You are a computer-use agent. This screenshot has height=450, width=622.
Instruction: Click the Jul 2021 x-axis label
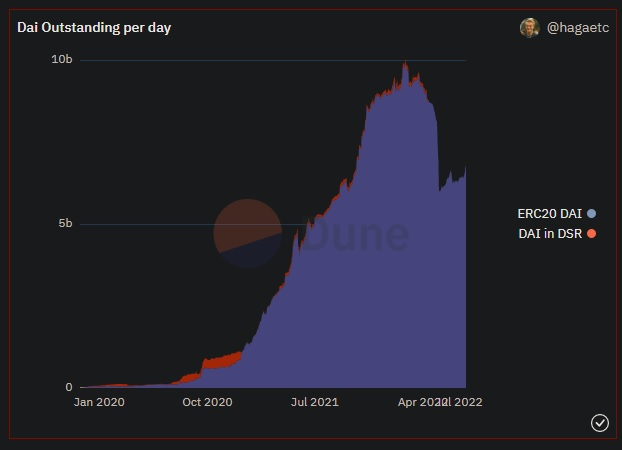[x=314, y=402]
